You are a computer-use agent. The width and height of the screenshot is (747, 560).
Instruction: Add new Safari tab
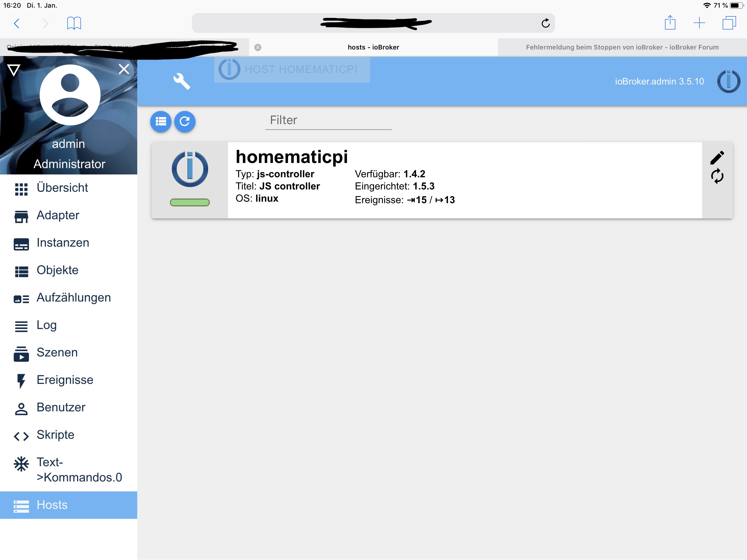point(699,23)
